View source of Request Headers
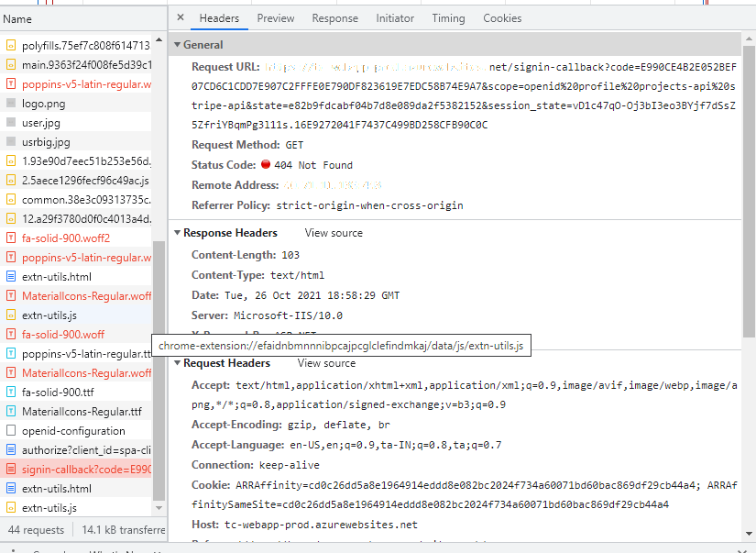This screenshot has height=553, width=756. 326,363
